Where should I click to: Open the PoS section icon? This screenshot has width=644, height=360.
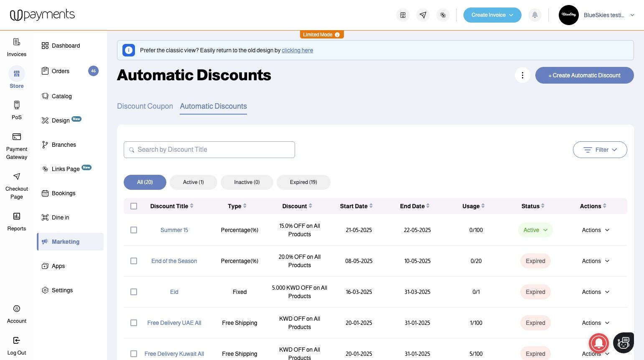click(17, 105)
